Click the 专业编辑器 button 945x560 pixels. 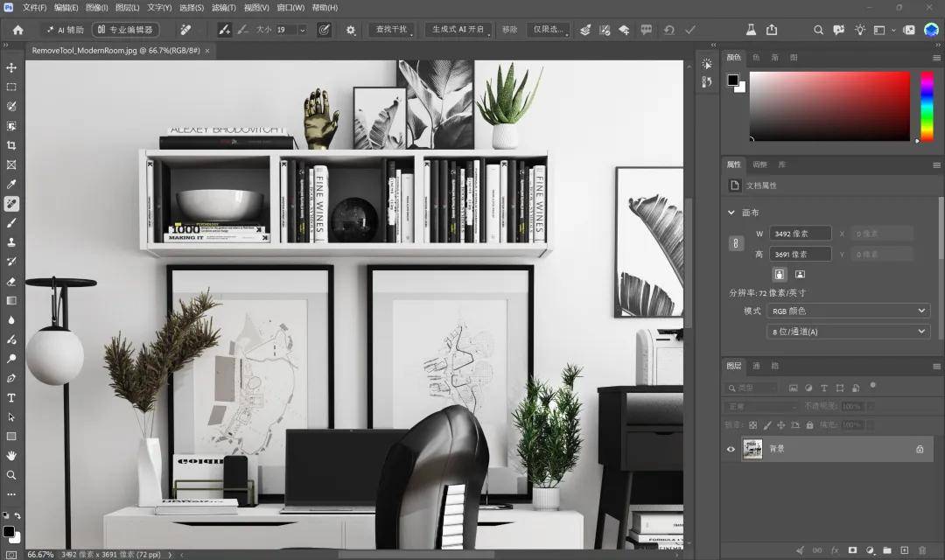point(125,30)
